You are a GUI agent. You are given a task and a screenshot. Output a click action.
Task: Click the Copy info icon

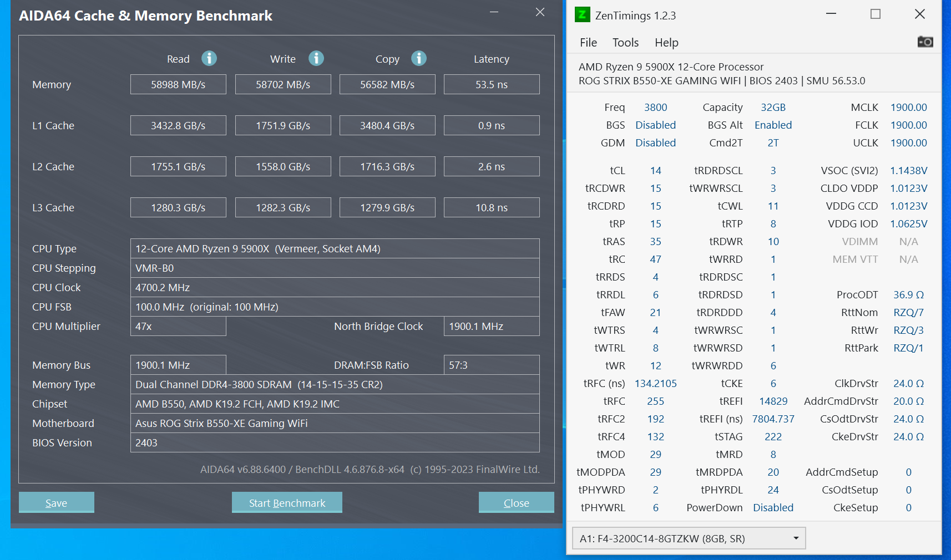click(x=419, y=58)
